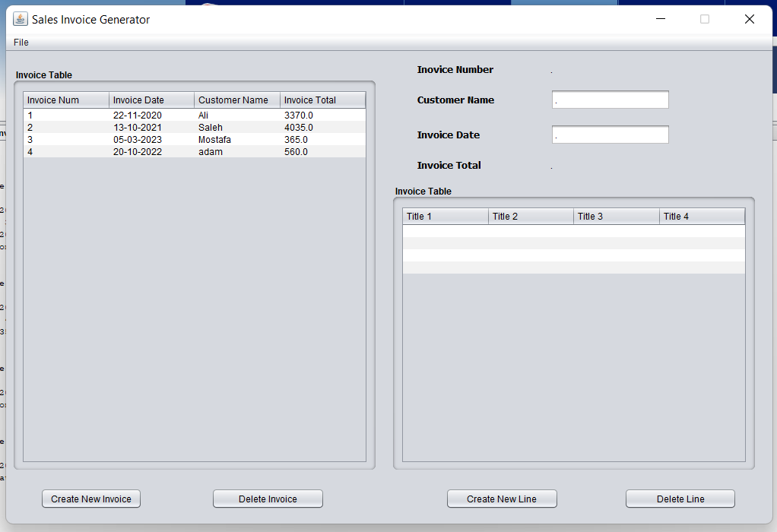777x532 pixels.
Task: Focus the Customer Name input field
Action: point(610,100)
